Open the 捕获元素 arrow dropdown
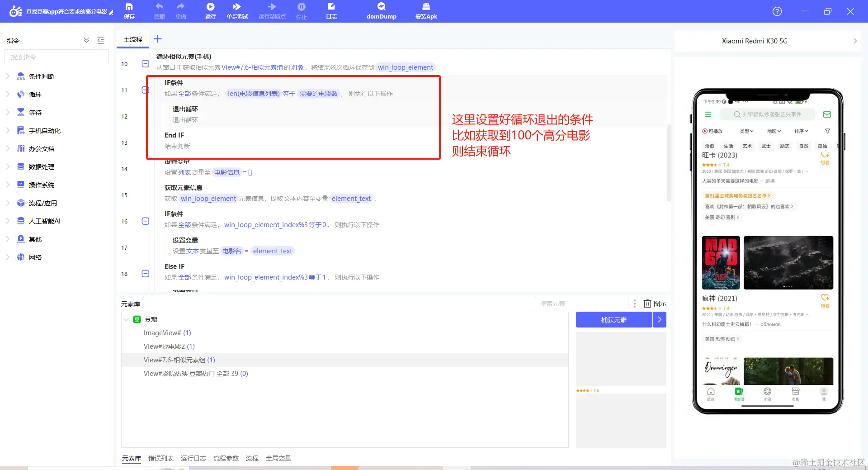The height and width of the screenshot is (470, 868). pos(660,320)
